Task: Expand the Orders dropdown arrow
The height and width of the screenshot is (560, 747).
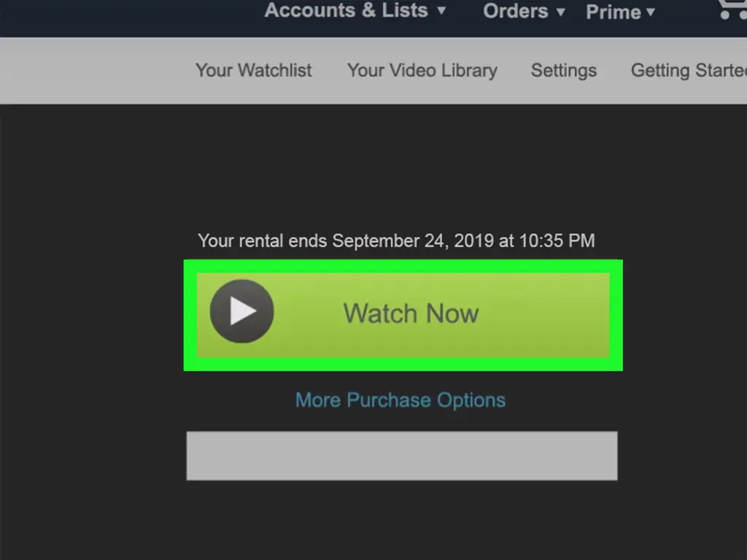Action: [561, 12]
